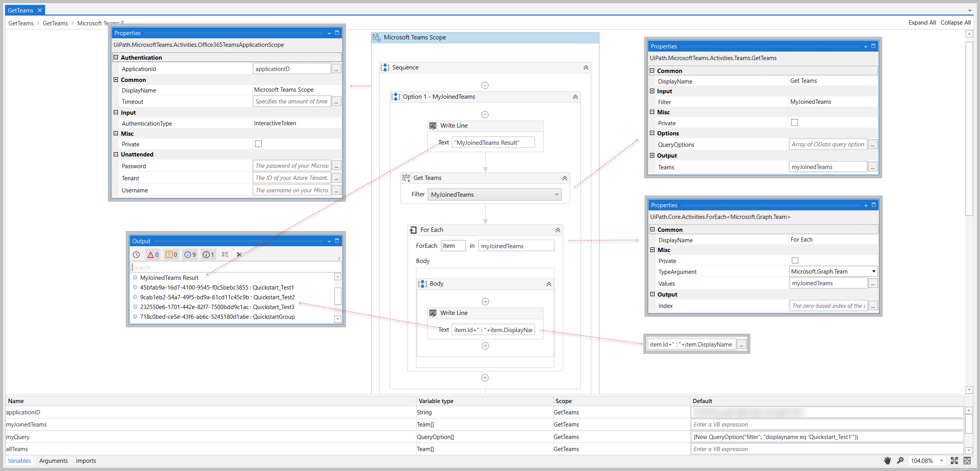Toggle the info messages filter showing 9
Viewport: 980px width, 471px height.
click(x=190, y=254)
